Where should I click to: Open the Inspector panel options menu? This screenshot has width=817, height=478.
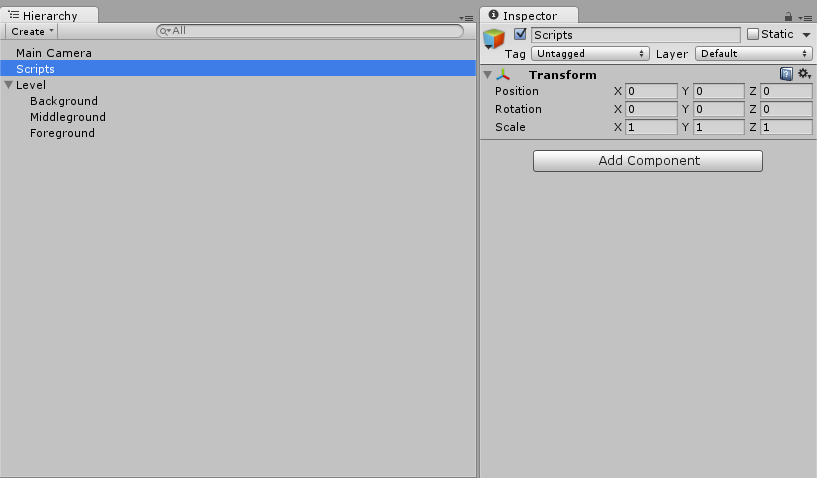click(805, 18)
